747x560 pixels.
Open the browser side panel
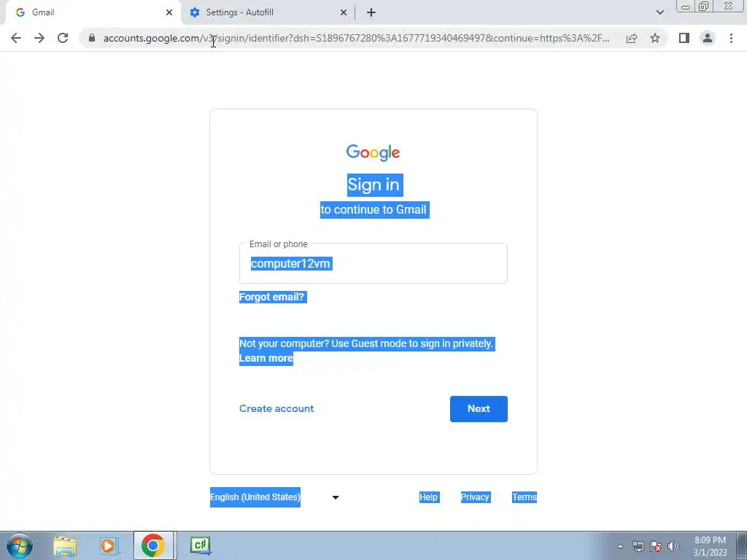684,38
